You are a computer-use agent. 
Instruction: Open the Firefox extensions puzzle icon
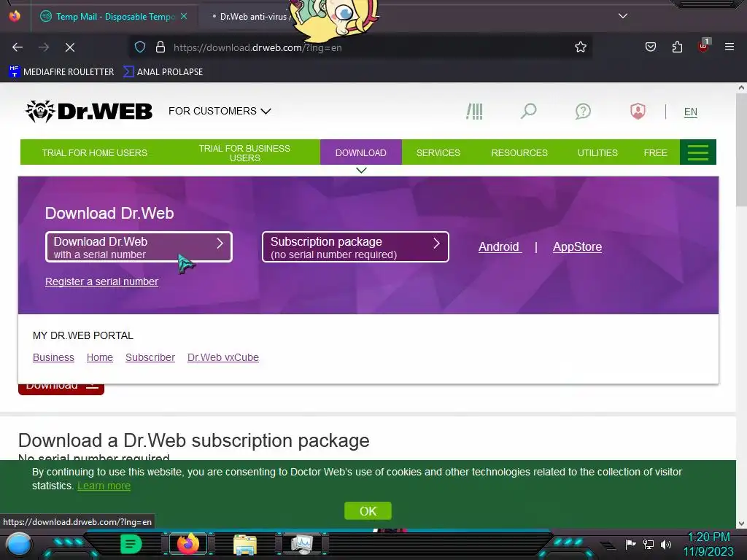pos(677,47)
